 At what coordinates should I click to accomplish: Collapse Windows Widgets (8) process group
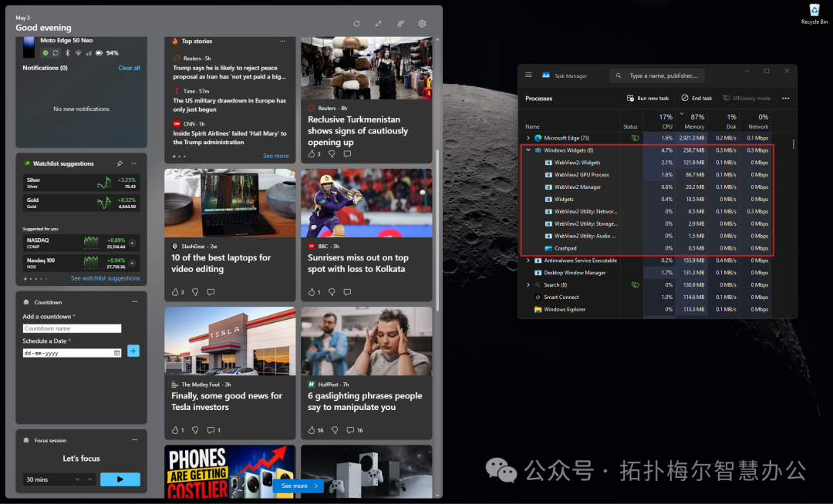point(528,150)
